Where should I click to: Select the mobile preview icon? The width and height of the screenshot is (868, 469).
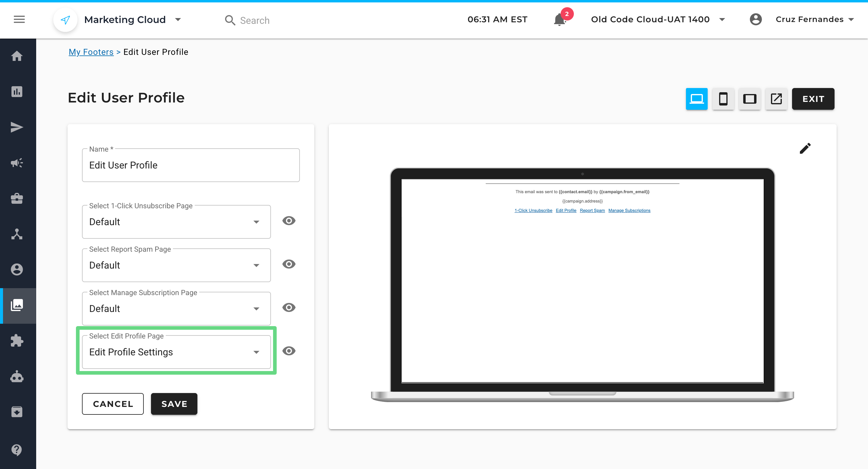click(723, 99)
